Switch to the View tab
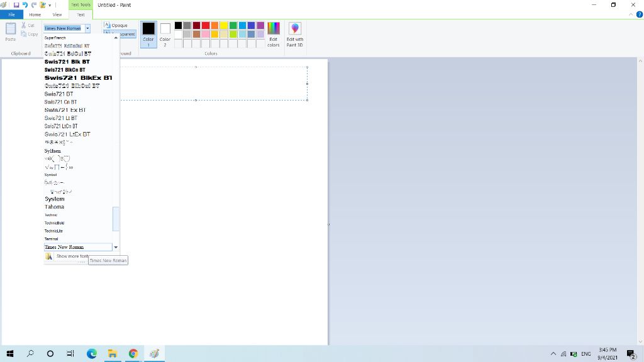This screenshot has height=362, width=644. point(57,14)
